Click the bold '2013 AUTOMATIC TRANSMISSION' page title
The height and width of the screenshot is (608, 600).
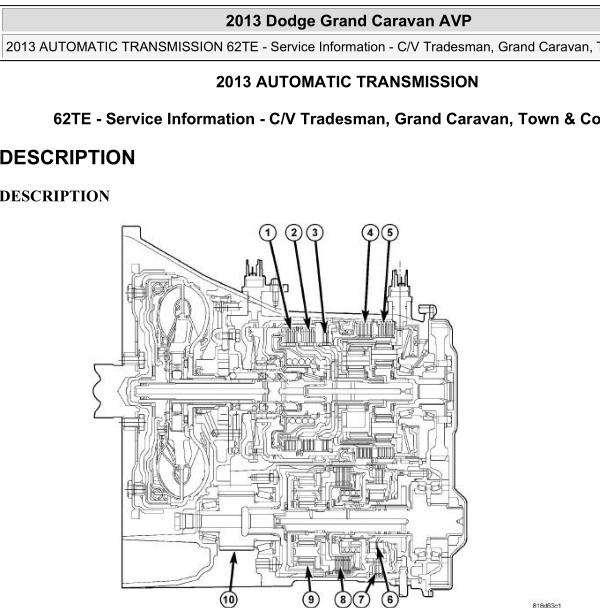click(x=347, y=82)
